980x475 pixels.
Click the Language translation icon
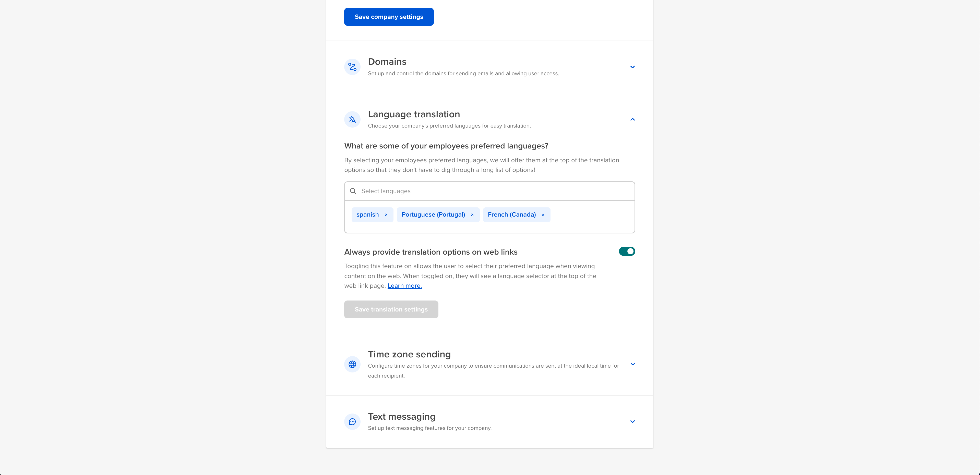point(352,119)
